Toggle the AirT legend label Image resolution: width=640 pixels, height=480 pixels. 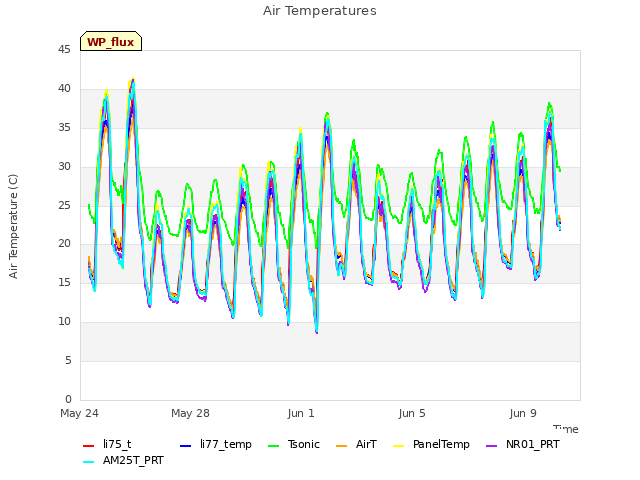click(x=366, y=444)
